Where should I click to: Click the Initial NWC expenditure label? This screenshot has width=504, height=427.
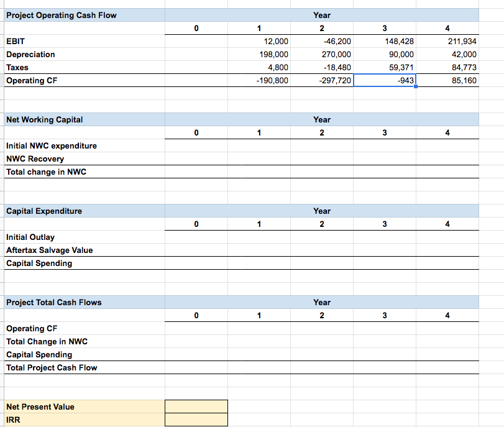click(x=52, y=146)
